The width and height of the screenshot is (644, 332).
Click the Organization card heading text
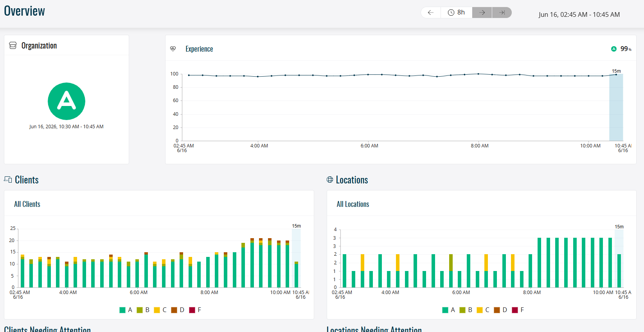click(x=39, y=46)
